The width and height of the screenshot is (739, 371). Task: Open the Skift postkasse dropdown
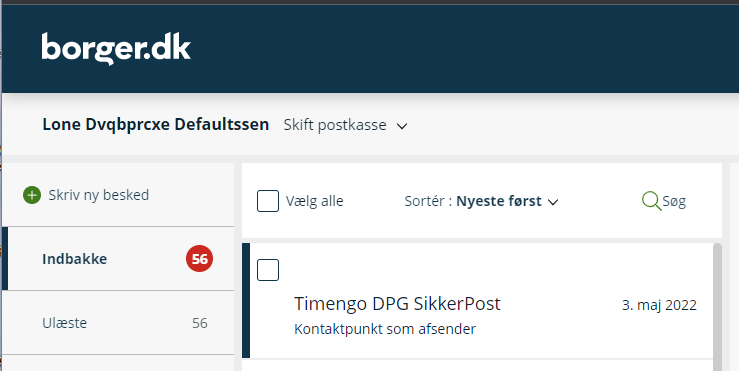[x=345, y=125]
